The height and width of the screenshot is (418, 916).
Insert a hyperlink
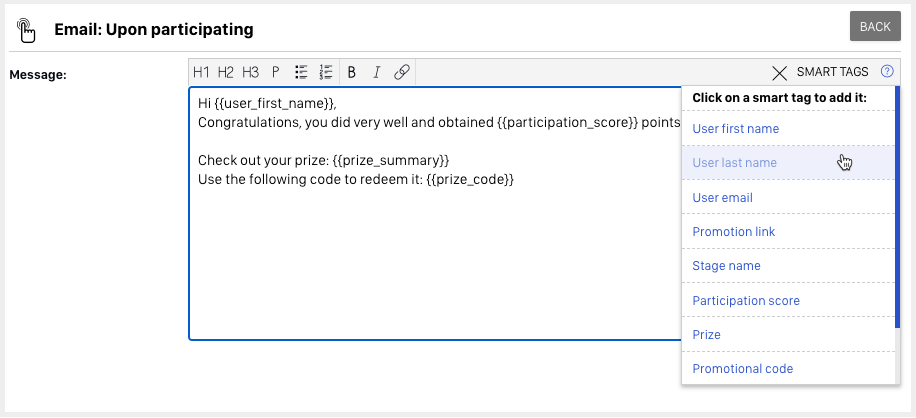point(401,72)
